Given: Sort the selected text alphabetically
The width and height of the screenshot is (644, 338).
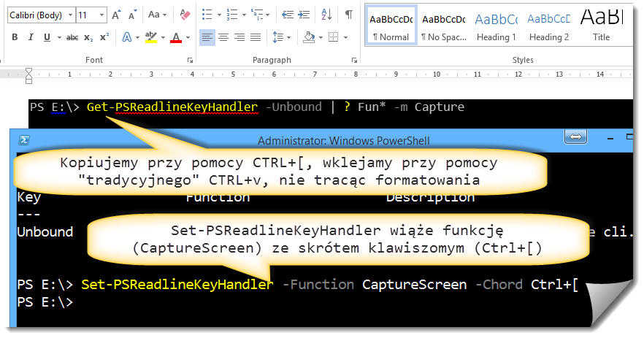Looking at the screenshot, I should pos(326,14).
